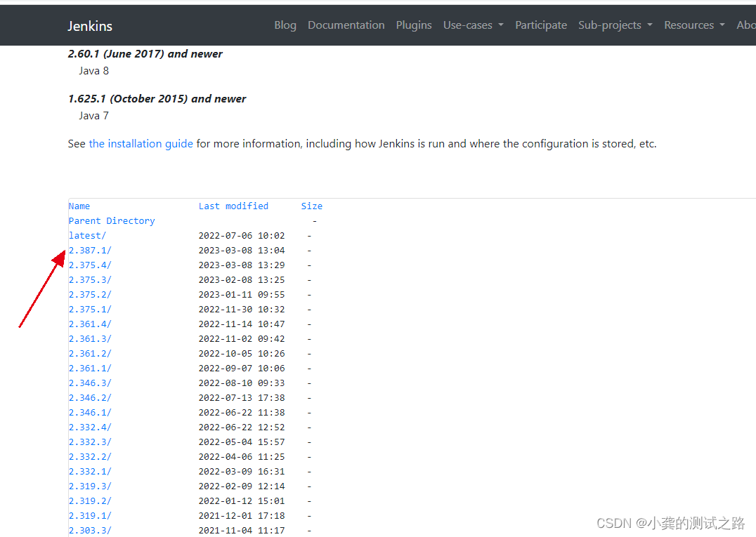Click the date 2022-04-06 11:25
The image size is (756, 537).
click(242, 456)
